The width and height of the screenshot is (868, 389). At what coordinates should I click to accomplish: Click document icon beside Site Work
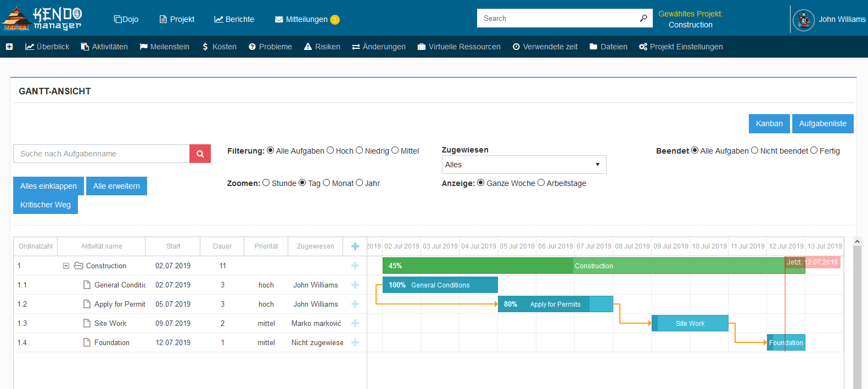[x=87, y=323]
